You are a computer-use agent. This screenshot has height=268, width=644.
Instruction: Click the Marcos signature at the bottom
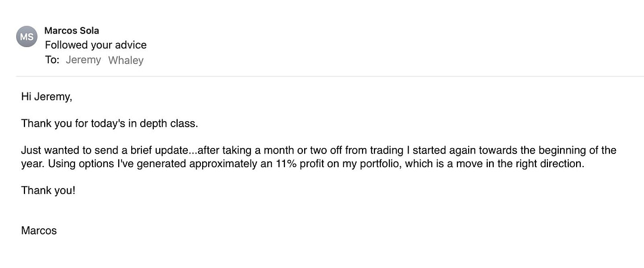pyautogui.click(x=39, y=230)
